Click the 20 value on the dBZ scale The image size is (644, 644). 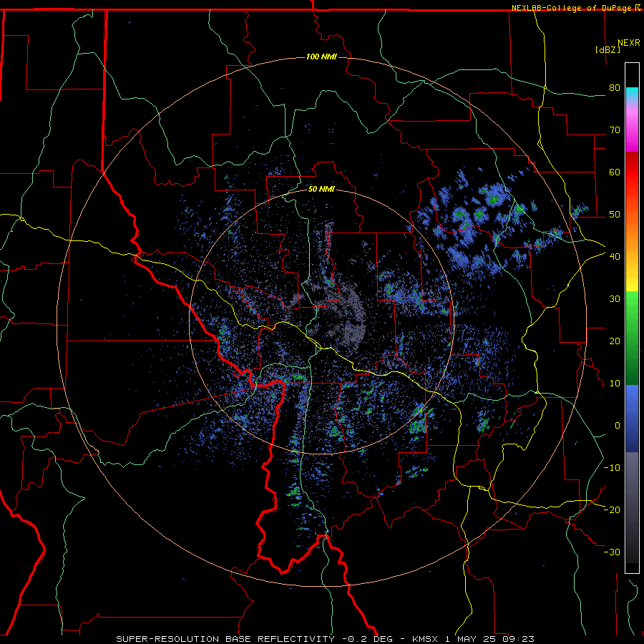click(x=615, y=341)
